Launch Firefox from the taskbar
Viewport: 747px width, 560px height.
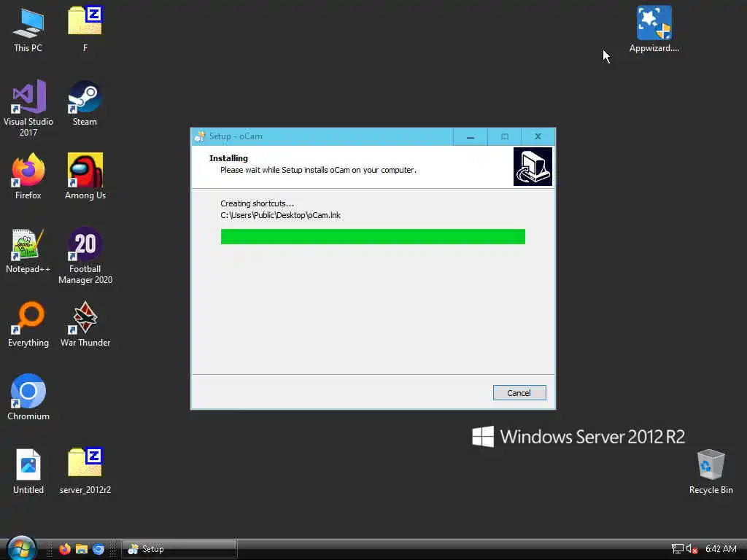coord(64,549)
